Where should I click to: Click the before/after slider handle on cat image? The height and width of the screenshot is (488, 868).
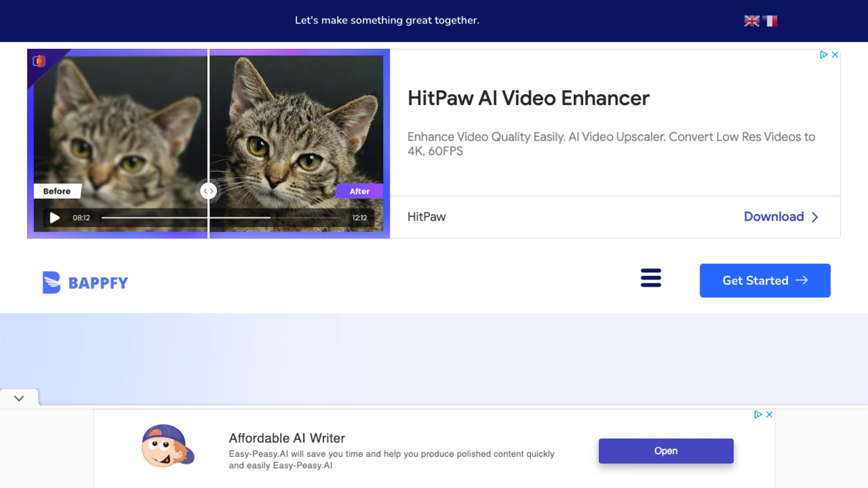[x=208, y=191]
